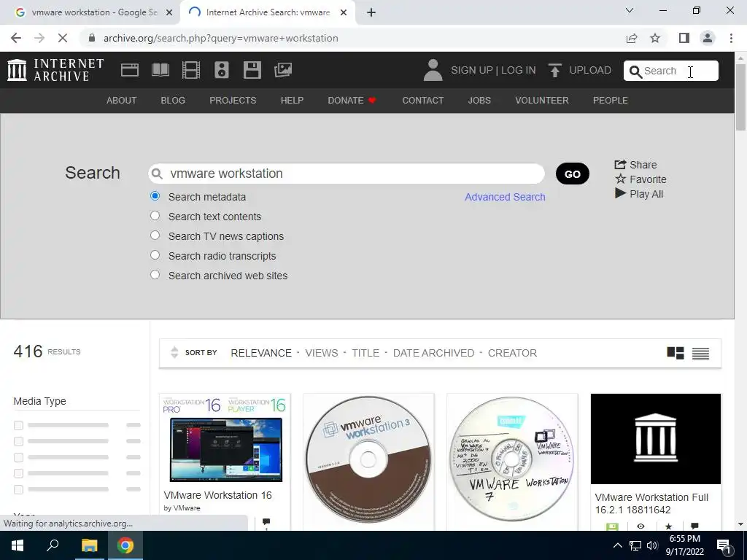The height and width of the screenshot is (560, 747).
Task: Open the Chrome tab search dropdown arrow
Action: point(630,10)
